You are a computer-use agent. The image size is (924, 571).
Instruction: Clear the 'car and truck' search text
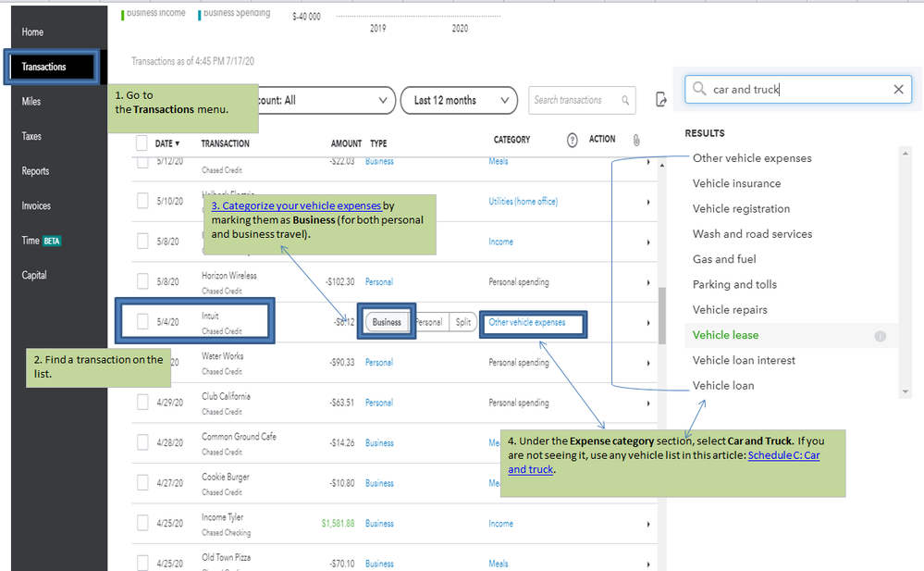tap(898, 90)
